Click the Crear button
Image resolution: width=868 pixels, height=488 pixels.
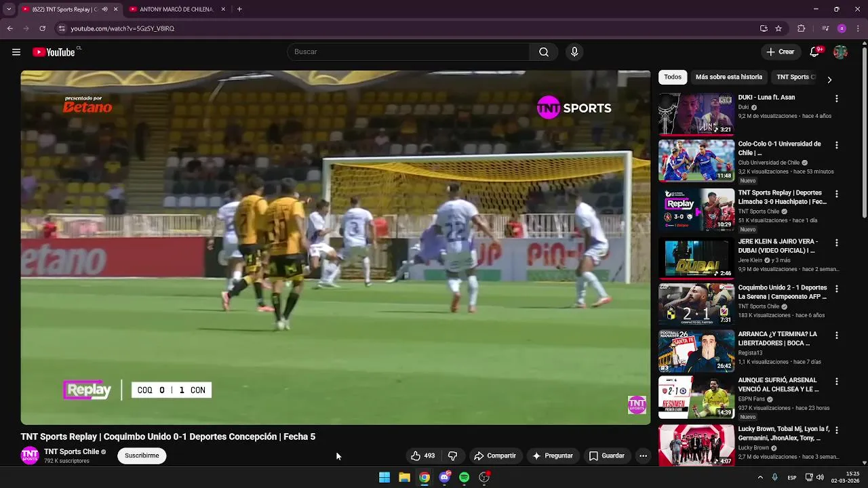[x=781, y=52]
